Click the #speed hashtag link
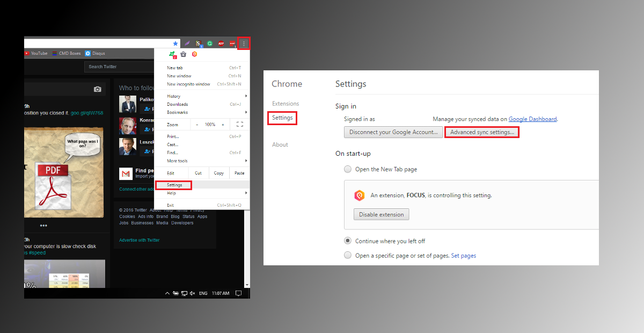 pyautogui.click(x=37, y=252)
